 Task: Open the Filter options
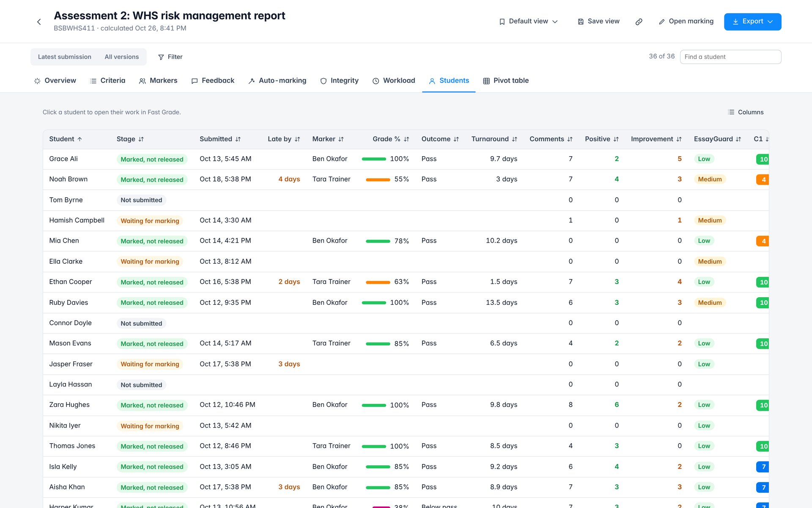170,57
